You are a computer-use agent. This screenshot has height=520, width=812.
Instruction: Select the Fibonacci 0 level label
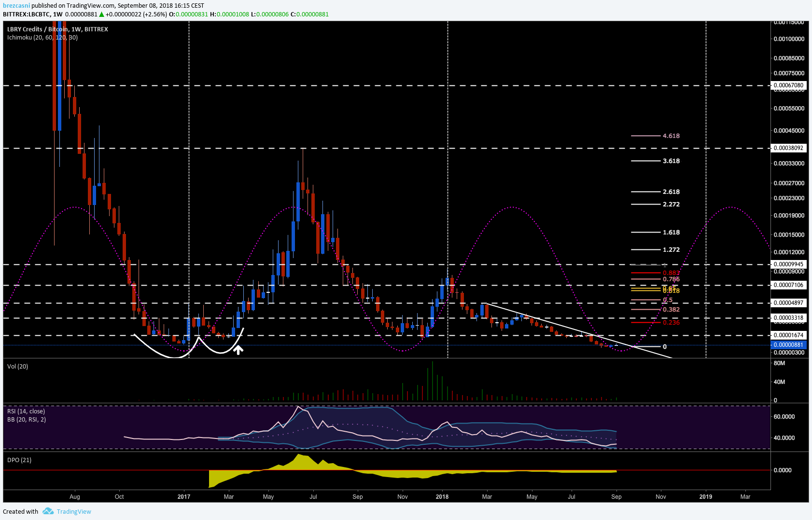[x=665, y=347]
